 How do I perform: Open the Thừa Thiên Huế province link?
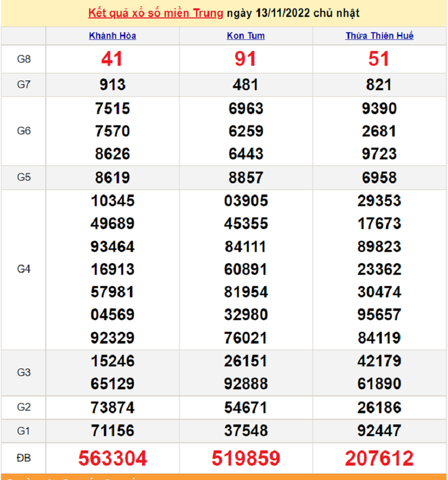tap(379, 36)
